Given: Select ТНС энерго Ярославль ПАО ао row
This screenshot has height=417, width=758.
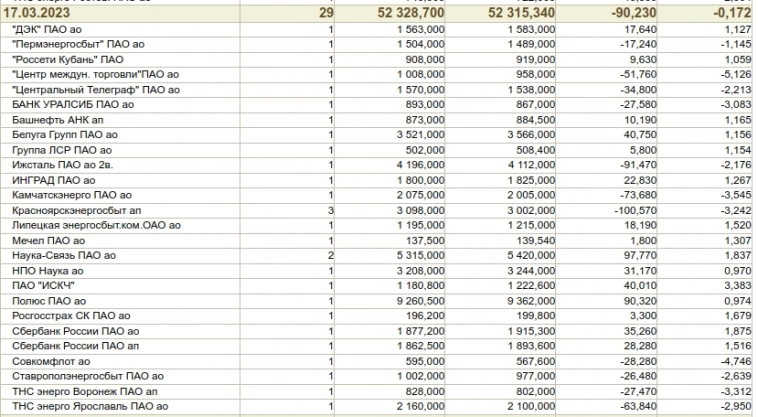Looking at the screenshot, I should click(x=88, y=405).
